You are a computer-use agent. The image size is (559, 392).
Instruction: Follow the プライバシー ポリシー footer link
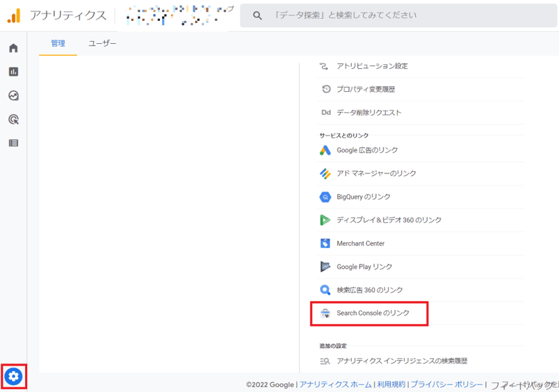click(447, 385)
